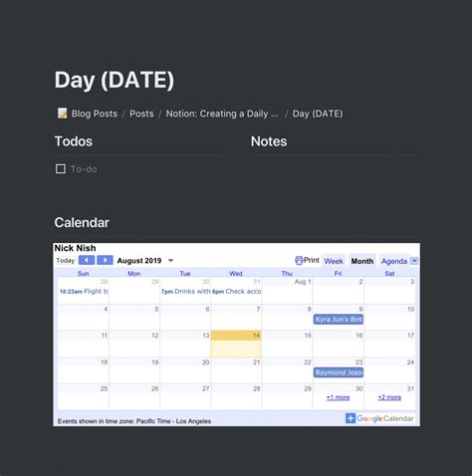Open the Notion: Creating a Daily breadcrumb
The height and width of the screenshot is (476, 472).
pyautogui.click(x=222, y=114)
